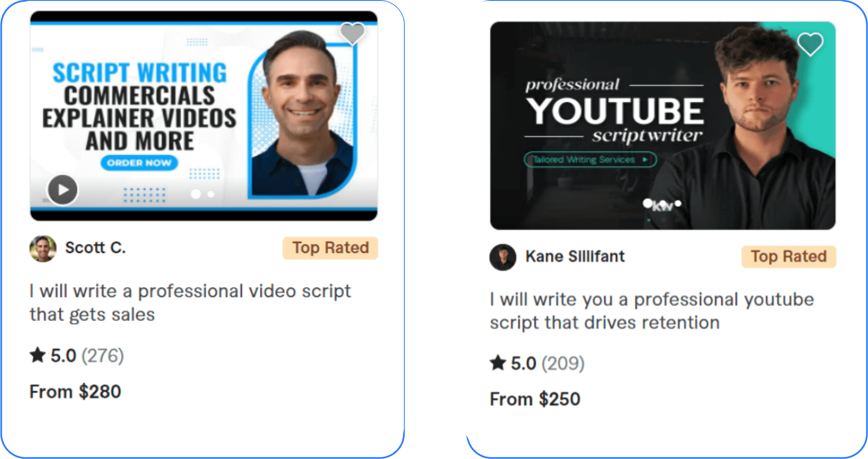The height and width of the screenshot is (459, 868).
Task: Open gig 'professional video script that gets sales'
Action: [x=190, y=303]
